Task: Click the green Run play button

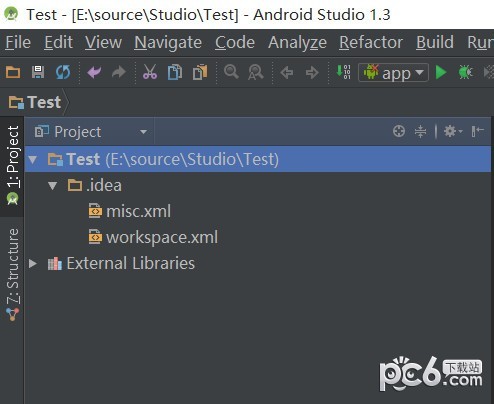Action: point(441,72)
